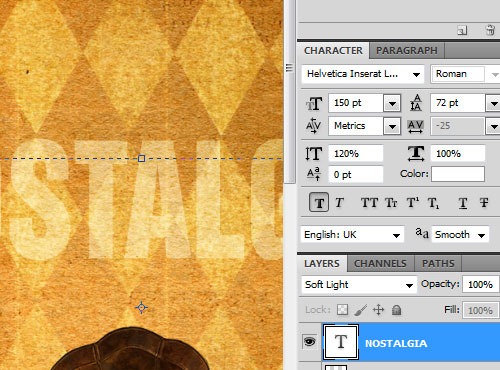The height and width of the screenshot is (370, 500).
Task: Click the tracking field -25
Action: click(x=458, y=126)
